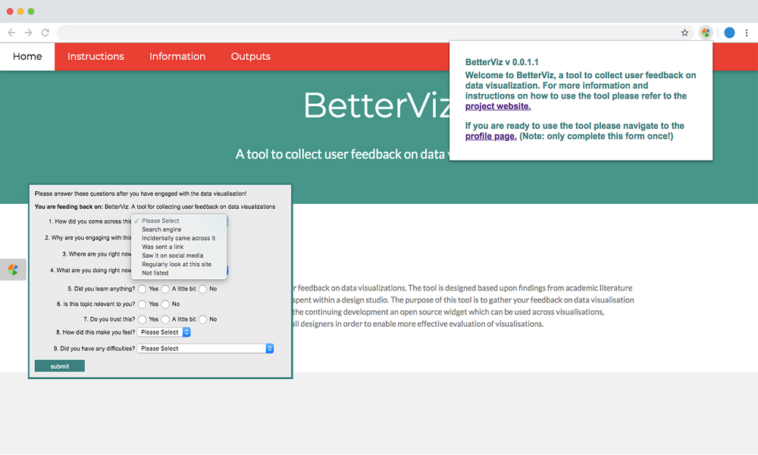Screen dimensions: 758x455
Task: Choose 'A little bit' for 'Do you trust this?'
Action: pyautogui.click(x=166, y=319)
